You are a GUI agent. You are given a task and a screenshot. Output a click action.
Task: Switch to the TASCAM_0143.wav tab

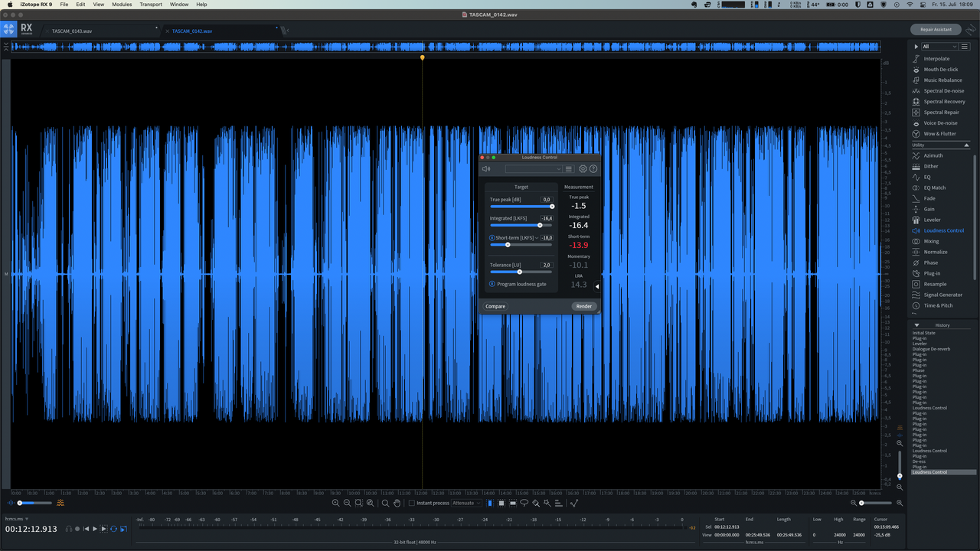click(72, 31)
